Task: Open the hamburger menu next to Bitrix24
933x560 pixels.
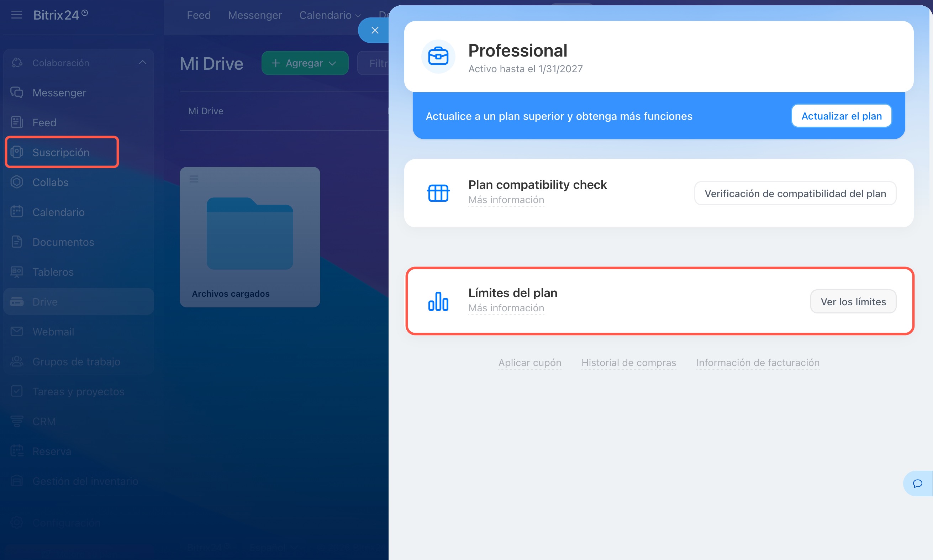Action: click(17, 15)
